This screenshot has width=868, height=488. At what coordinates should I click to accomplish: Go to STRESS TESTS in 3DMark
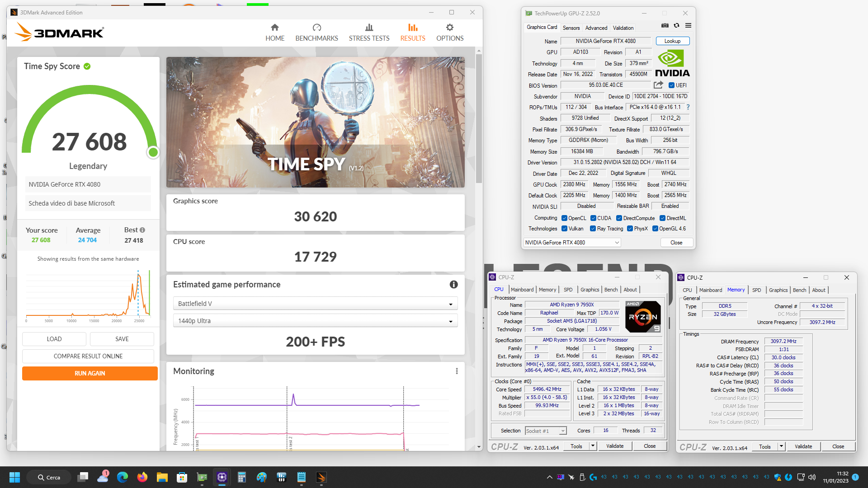(x=369, y=33)
